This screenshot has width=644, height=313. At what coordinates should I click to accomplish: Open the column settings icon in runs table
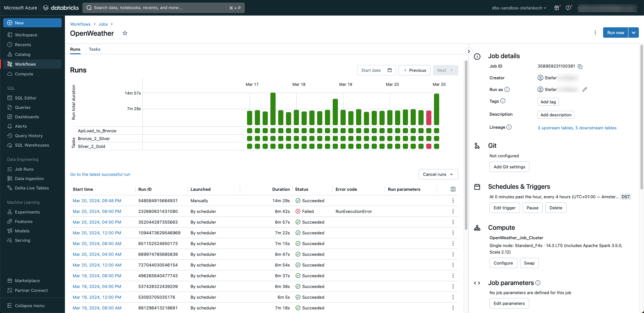tap(453, 189)
